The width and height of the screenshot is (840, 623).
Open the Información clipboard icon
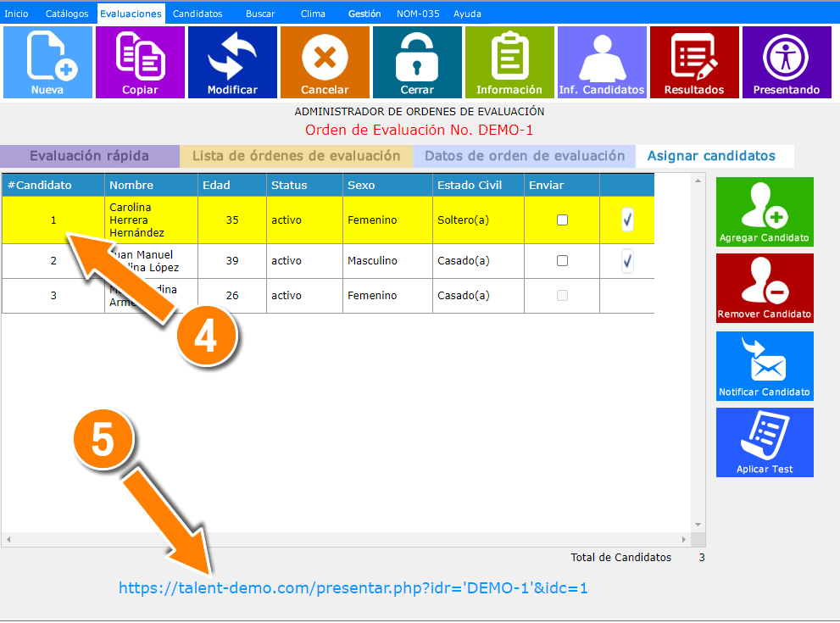pyautogui.click(x=509, y=62)
